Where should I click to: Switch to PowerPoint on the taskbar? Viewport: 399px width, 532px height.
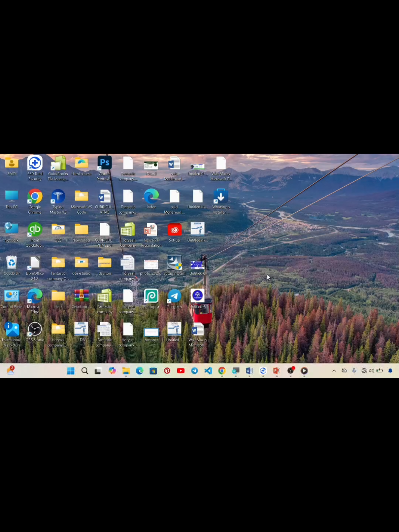pos(277,371)
